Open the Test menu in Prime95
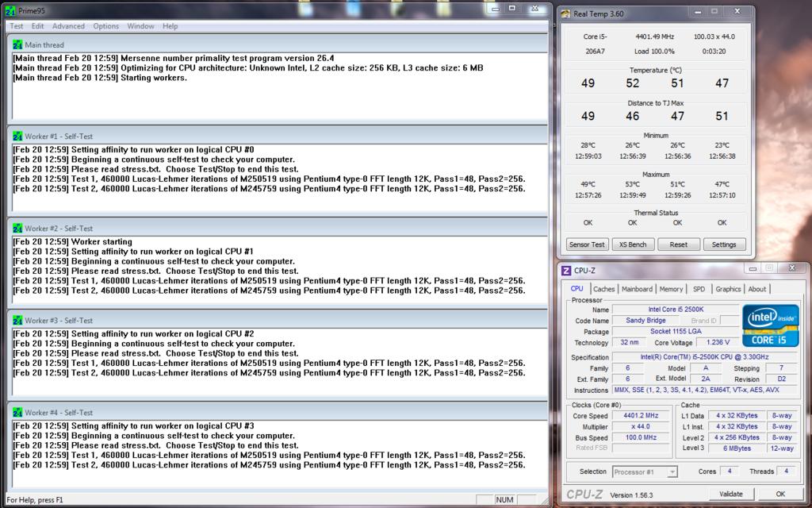Viewport: 812px width, 508px height. point(17,26)
